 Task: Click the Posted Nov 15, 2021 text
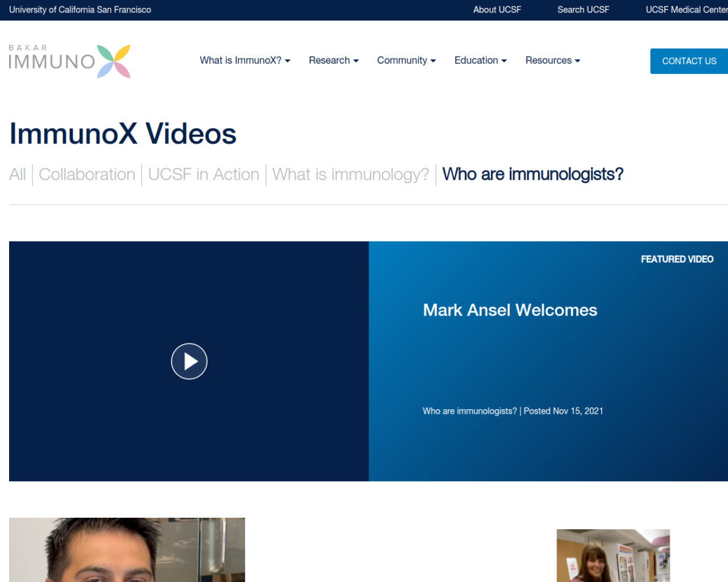[563, 411]
